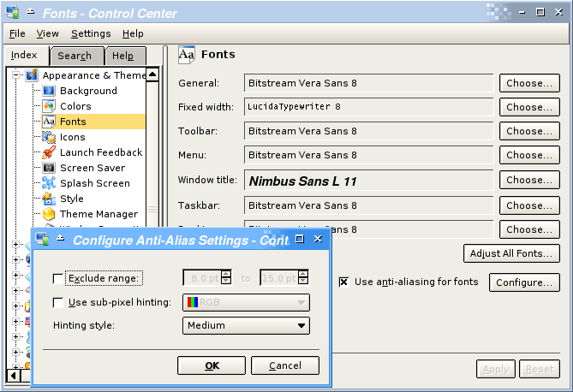The image size is (573, 392).
Task: Toggle Use sub-pixel hinting checkbox
Action: [58, 302]
